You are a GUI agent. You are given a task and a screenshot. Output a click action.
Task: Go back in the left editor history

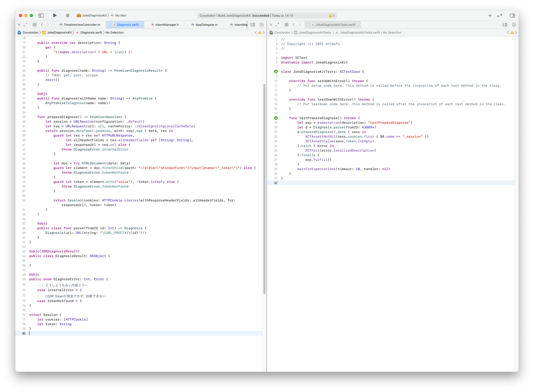coord(42,25)
